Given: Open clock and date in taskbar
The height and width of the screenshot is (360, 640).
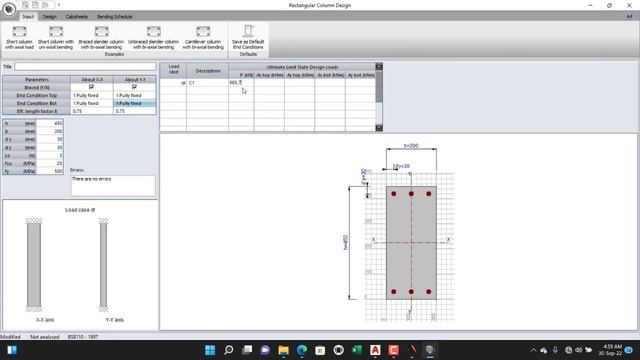Looking at the screenshot, I should (610, 350).
